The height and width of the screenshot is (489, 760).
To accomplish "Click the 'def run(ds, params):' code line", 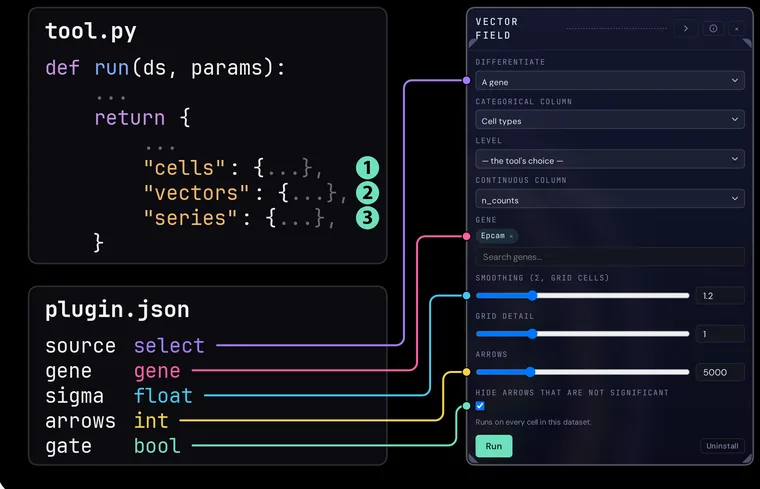I will [x=165, y=68].
